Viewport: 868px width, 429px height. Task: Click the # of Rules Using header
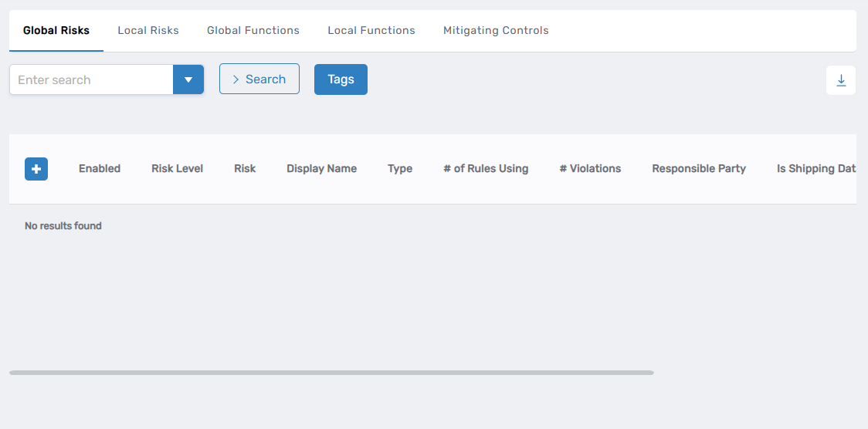tap(486, 169)
